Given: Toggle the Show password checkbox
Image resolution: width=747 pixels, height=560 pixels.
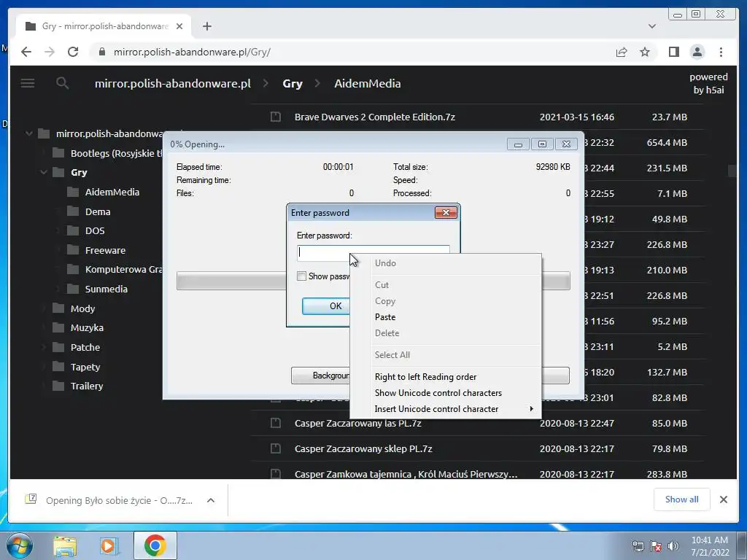Looking at the screenshot, I should [301, 276].
